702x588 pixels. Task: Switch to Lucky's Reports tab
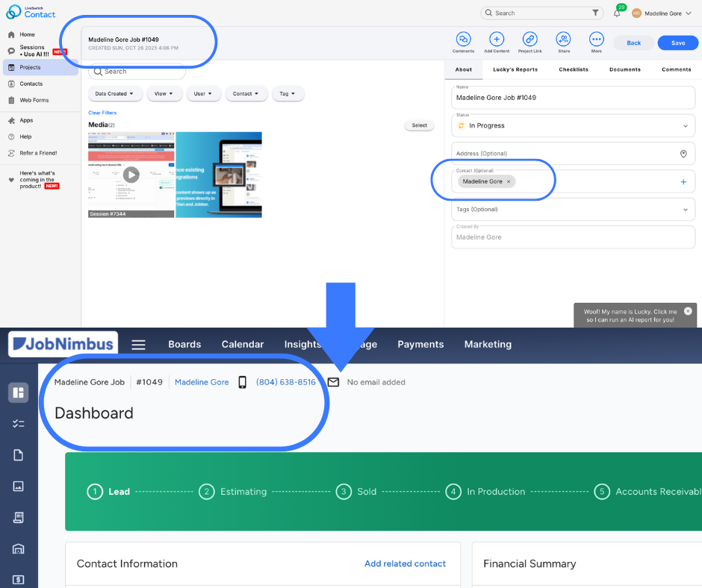coord(515,70)
